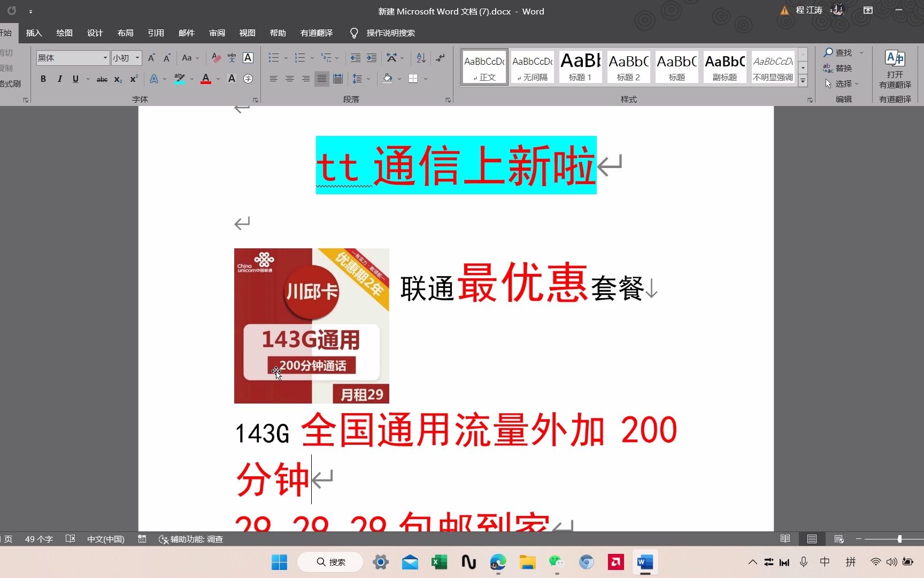This screenshot has height=578, width=924.
Task: Open the change case Aa dropdown
Action: [190, 58]
